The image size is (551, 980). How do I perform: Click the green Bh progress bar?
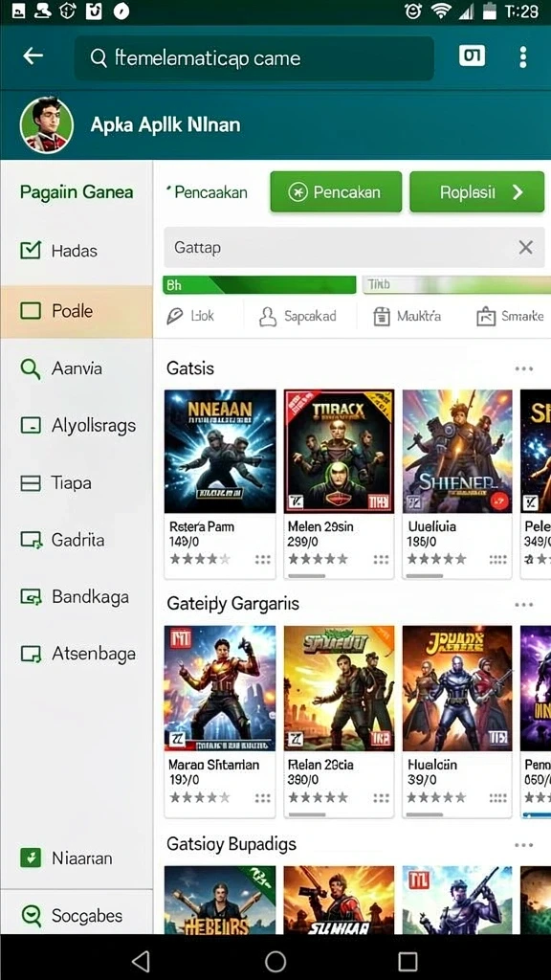pos(259,285)
